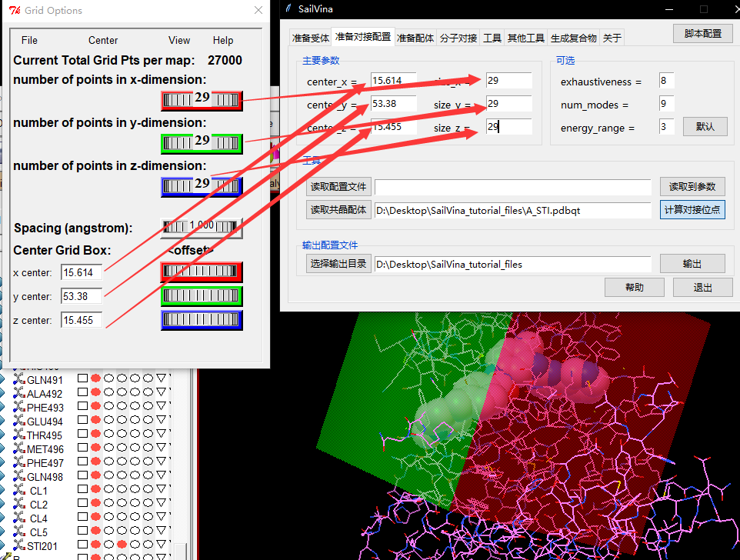Screen dimensions: 740x560
Task: Click the residue icon beside ALA492
Action: click(x=19, y=393)
